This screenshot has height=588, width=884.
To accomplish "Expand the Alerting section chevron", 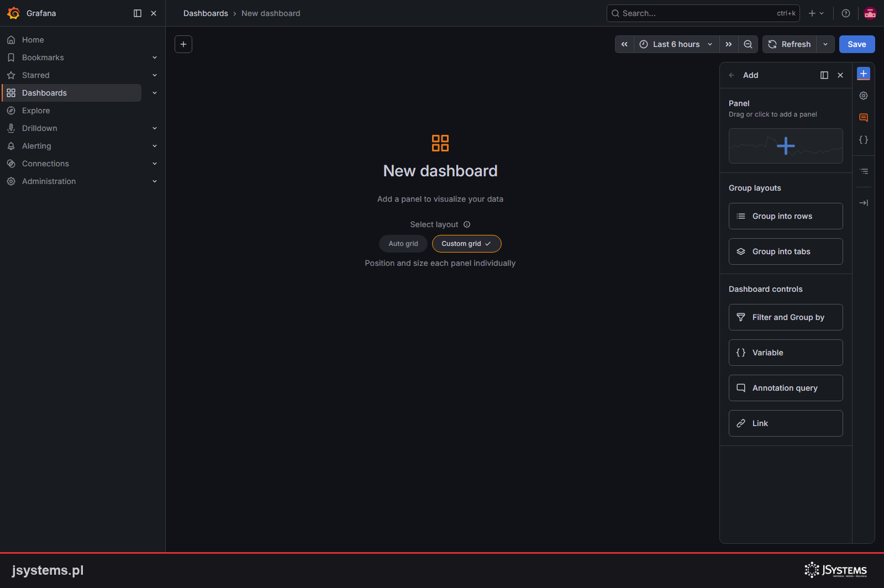I will pos(155,146).
